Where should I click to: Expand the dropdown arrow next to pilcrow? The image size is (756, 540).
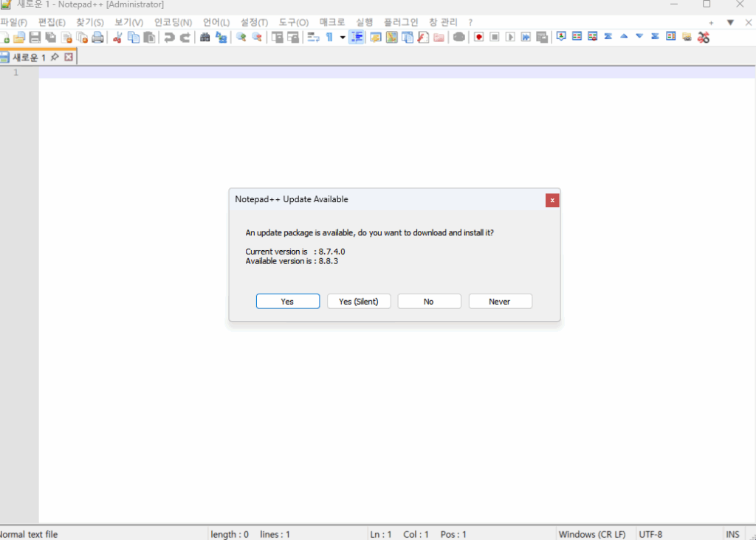[343, 38]
